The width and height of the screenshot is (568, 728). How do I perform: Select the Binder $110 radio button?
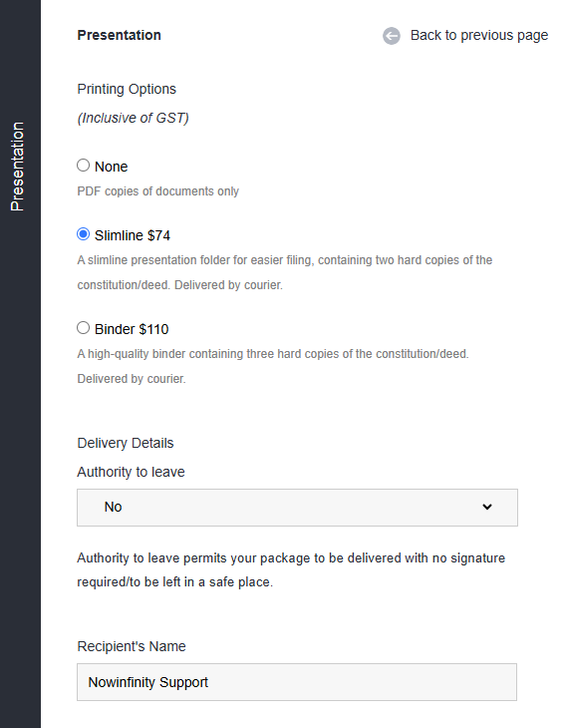coord(83,328)
